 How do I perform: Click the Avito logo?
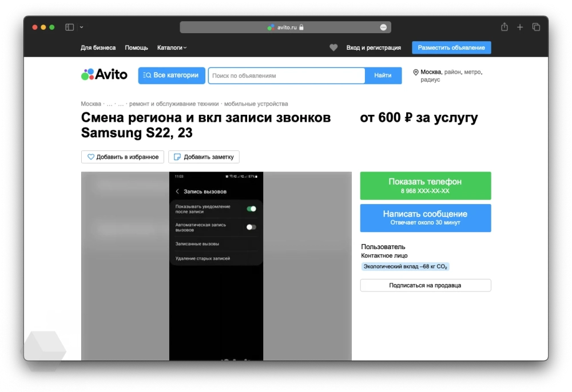pos(104,74)
